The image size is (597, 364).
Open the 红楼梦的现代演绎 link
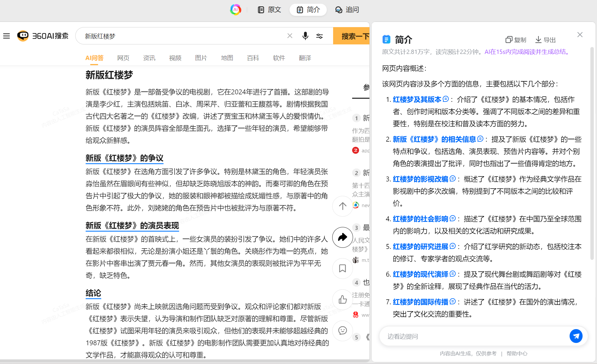tap(420, 274)
